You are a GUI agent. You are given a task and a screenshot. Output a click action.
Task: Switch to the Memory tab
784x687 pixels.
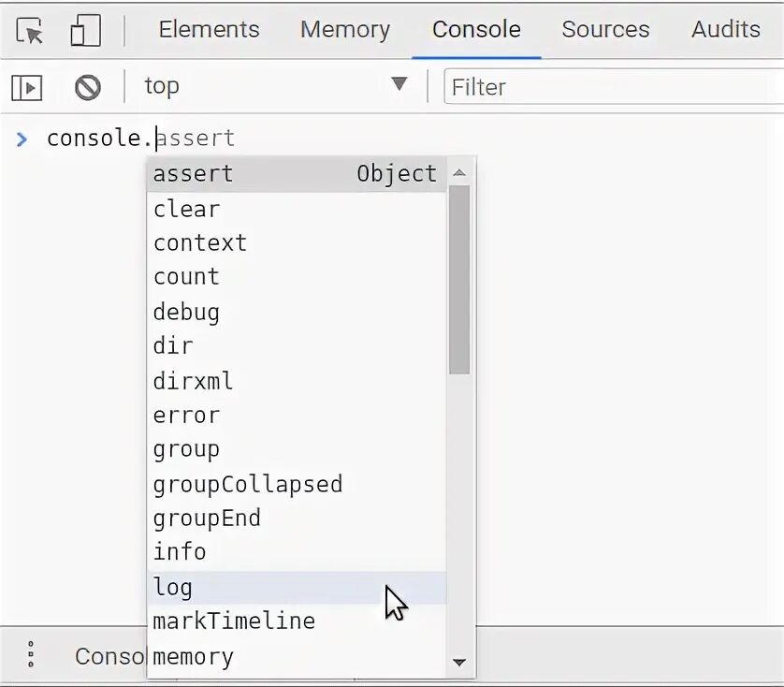(344, 29)
